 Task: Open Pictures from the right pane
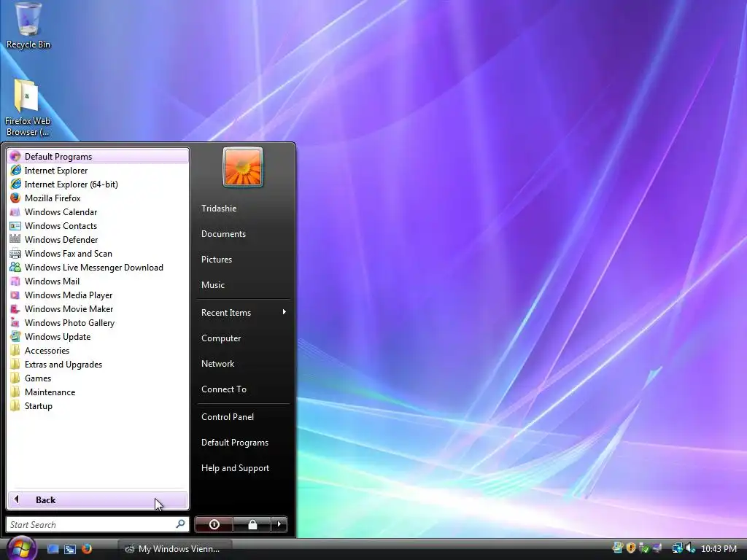[243, 259]
